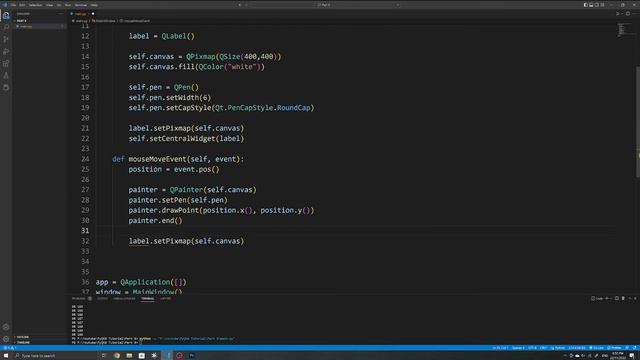
Task: Open the Selection menu
Action: 35,5
